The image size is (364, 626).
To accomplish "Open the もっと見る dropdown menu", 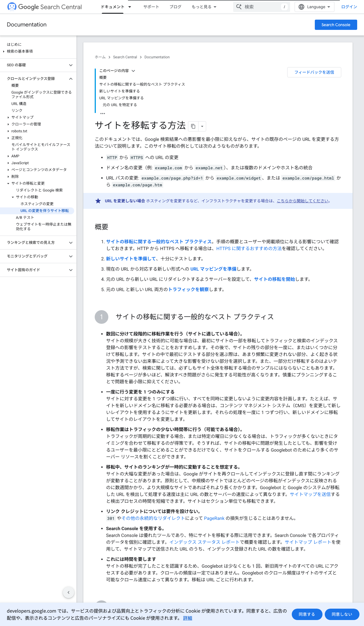I will [x=204, y=7].
